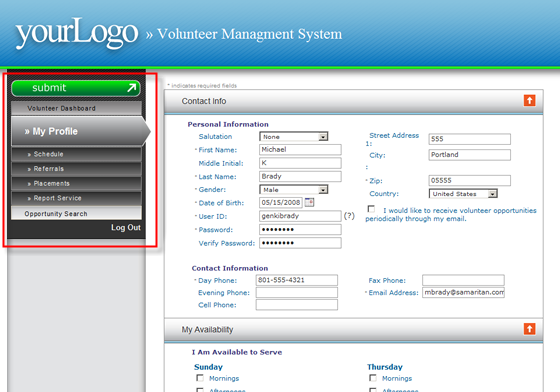Check Thursday Mornings availability
The image size is (560, 392).
pyautogui.click(x=373, y=378)
